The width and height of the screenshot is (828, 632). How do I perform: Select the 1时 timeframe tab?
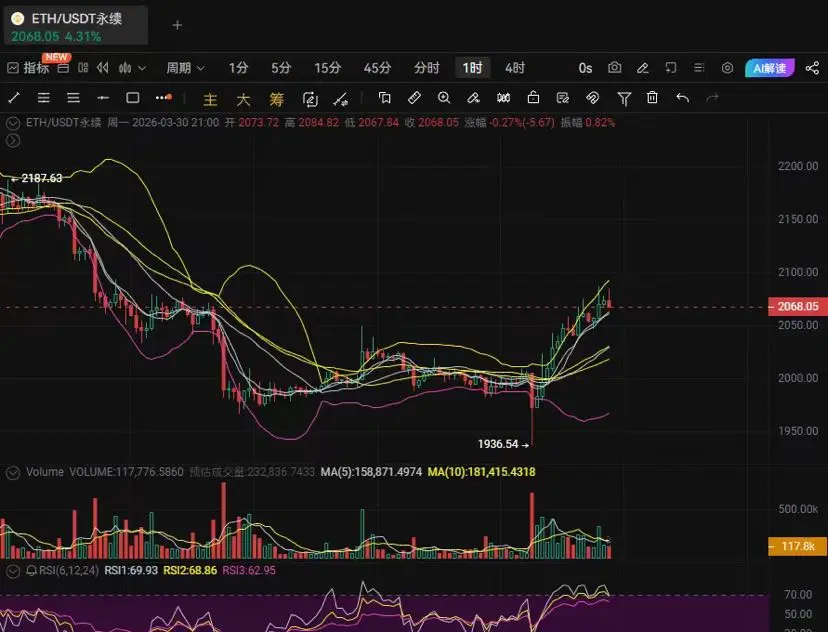click(473, 68)
